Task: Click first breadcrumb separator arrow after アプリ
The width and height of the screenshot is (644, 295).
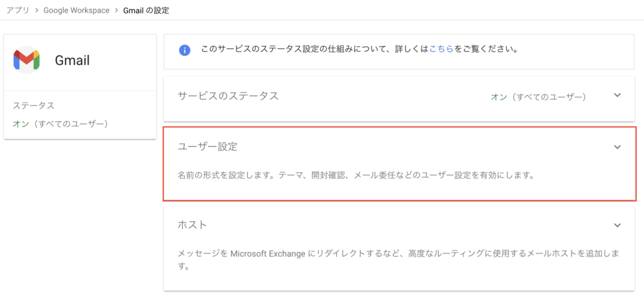Action: [x=36, y=10]
